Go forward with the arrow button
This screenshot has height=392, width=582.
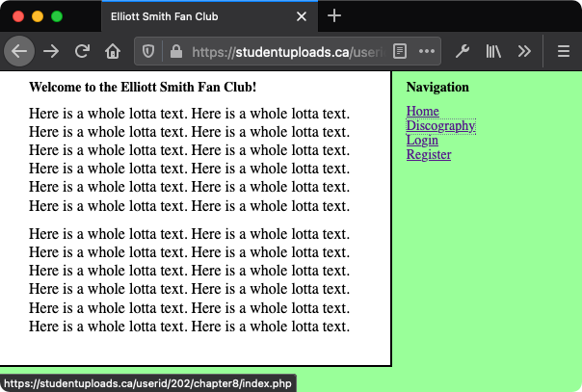(51, 51)
